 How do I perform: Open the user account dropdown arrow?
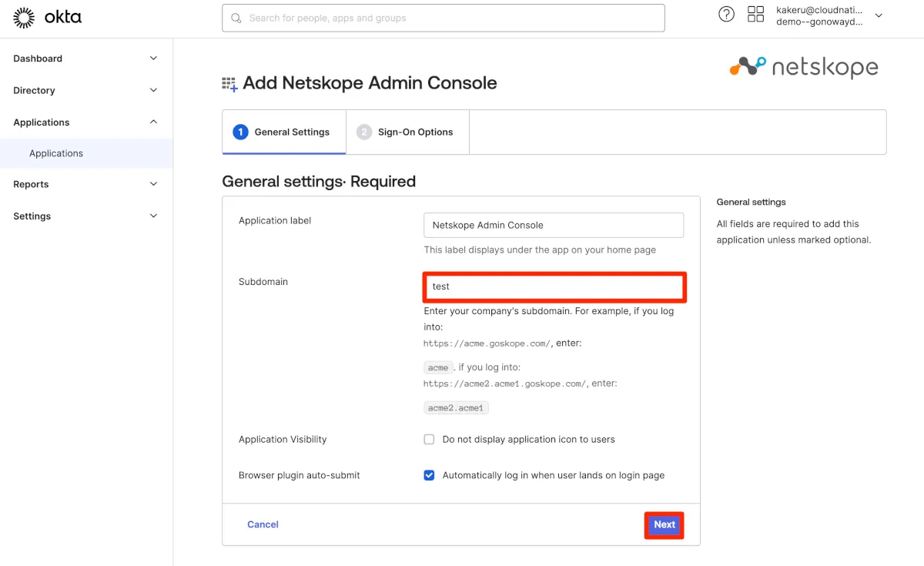coord(879,15)
